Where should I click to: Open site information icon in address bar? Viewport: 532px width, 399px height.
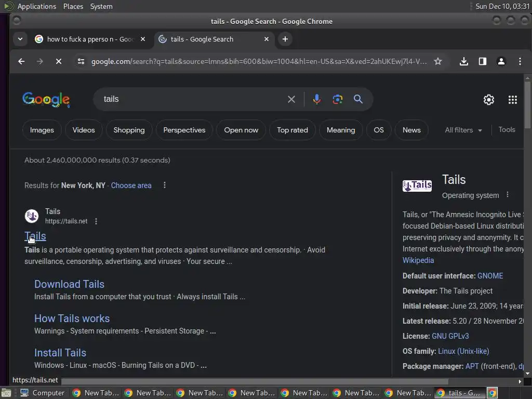81,61
